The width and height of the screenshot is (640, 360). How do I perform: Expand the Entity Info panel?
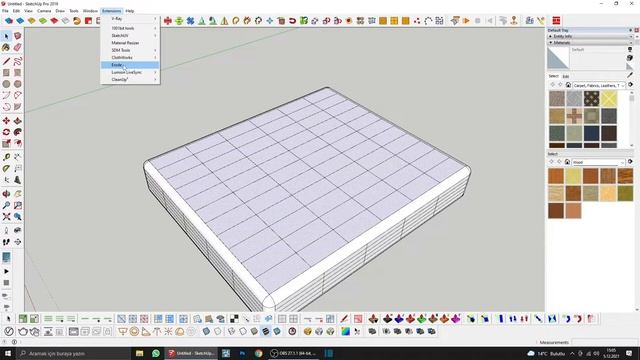(590, 36)
